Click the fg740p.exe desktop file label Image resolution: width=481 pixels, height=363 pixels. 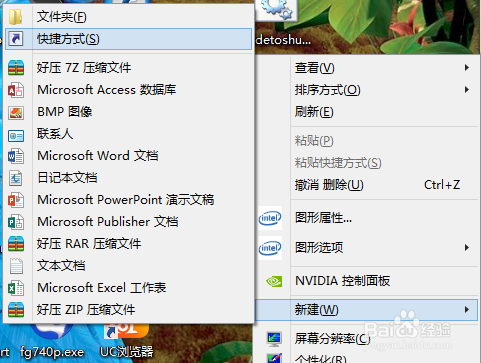(52, 352)
